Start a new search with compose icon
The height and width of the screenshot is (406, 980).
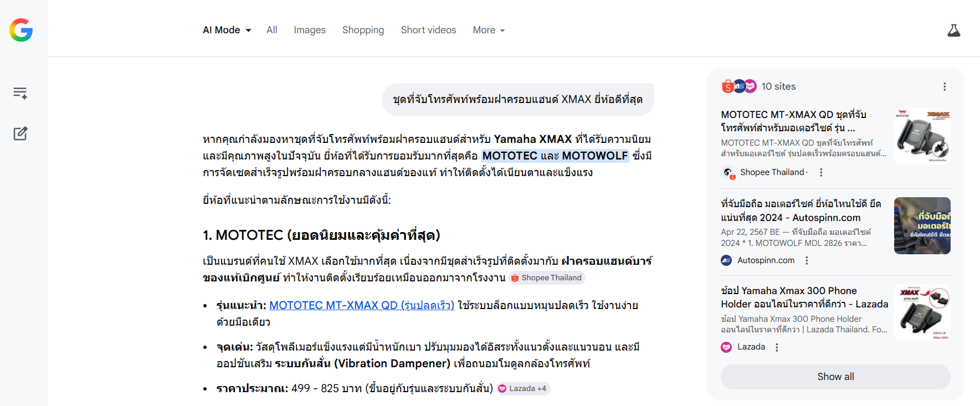coord(20,133)
